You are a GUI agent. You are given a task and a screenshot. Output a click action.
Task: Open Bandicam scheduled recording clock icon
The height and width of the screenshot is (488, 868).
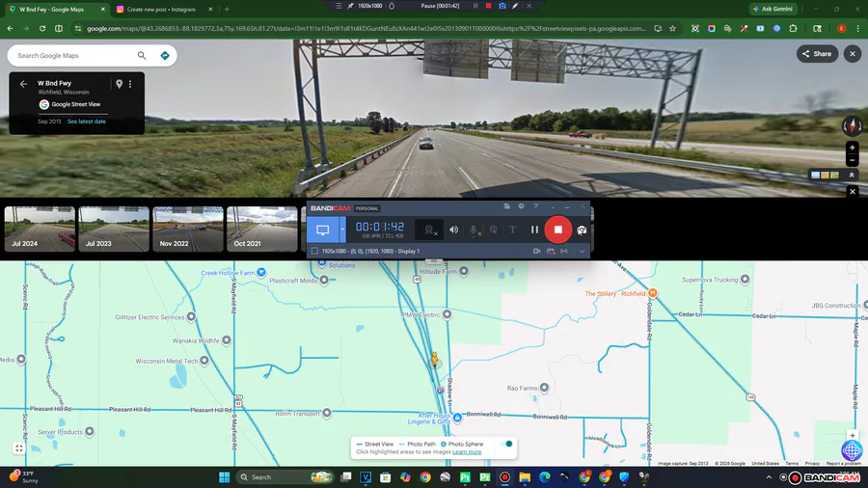(x=521, y=206)
